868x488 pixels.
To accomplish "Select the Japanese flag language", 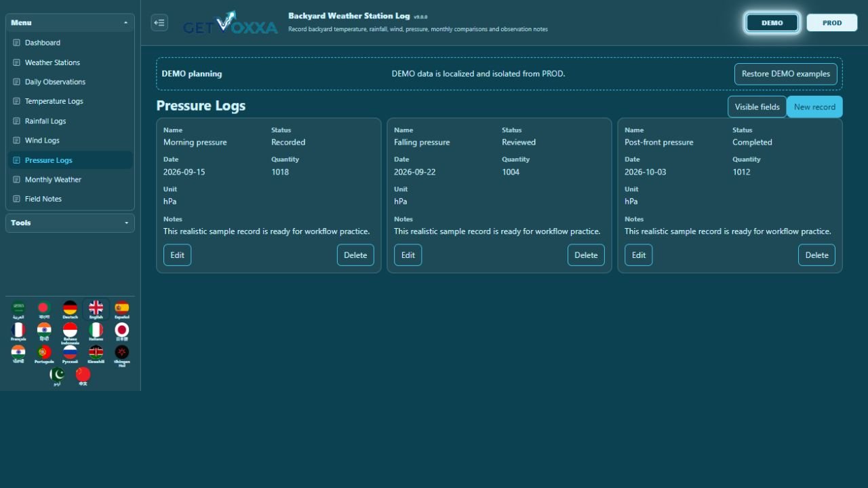I will point(121,332).
